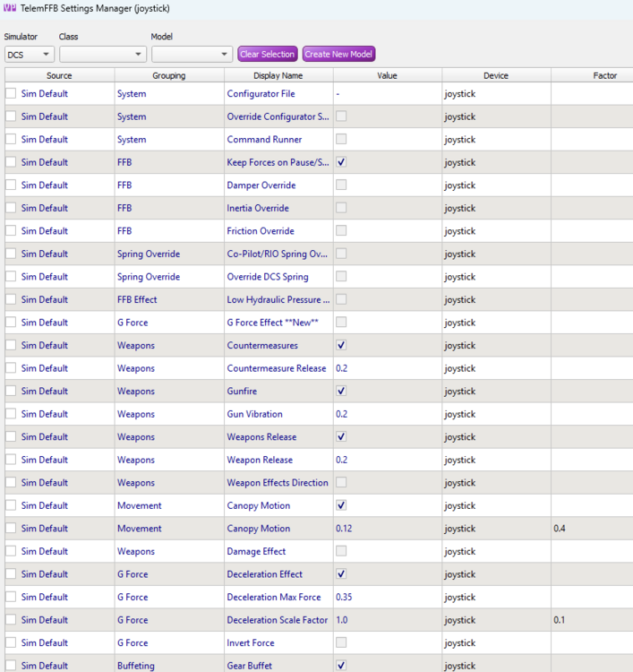633x672 pixels.
Task: Sort by the Grouping column header
Action: [x=168, y=76]
